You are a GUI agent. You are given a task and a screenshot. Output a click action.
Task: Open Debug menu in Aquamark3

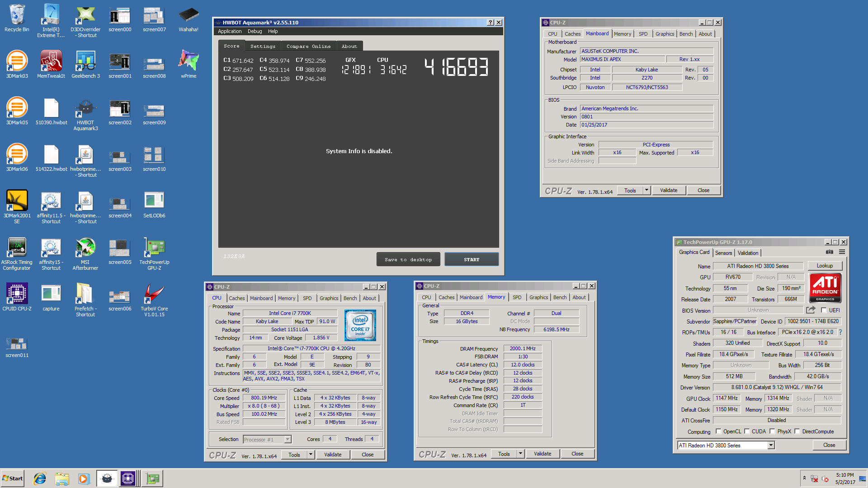[x=255, y=31]
